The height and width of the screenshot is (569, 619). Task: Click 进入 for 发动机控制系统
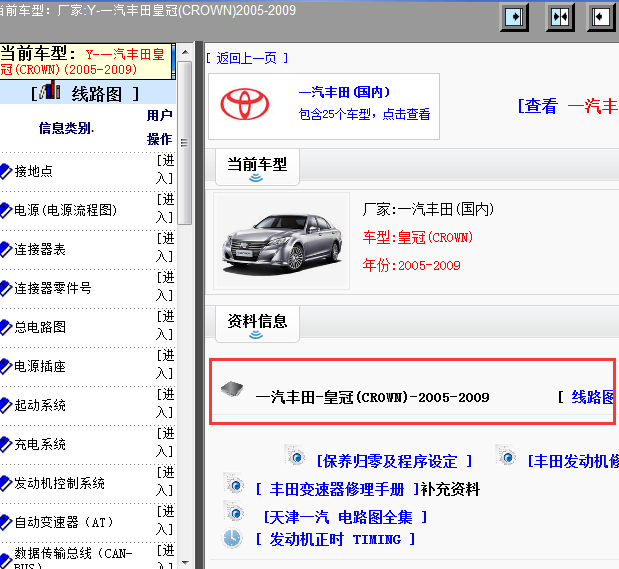[x=165, y=481]
